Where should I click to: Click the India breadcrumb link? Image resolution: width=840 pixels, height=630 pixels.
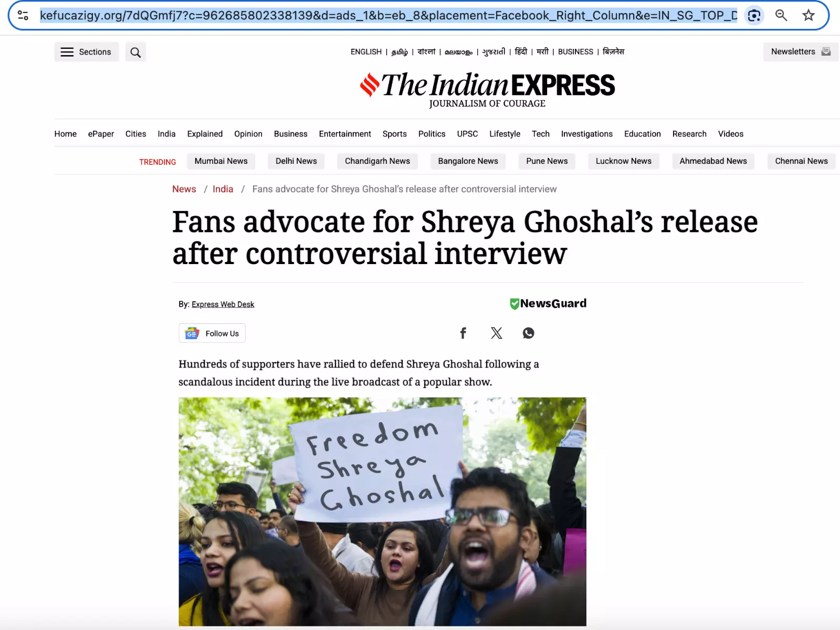coord(223,189)
